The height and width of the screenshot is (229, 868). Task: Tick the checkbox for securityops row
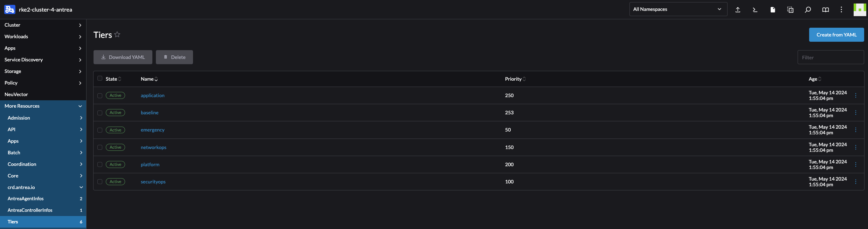click(100, 182)
